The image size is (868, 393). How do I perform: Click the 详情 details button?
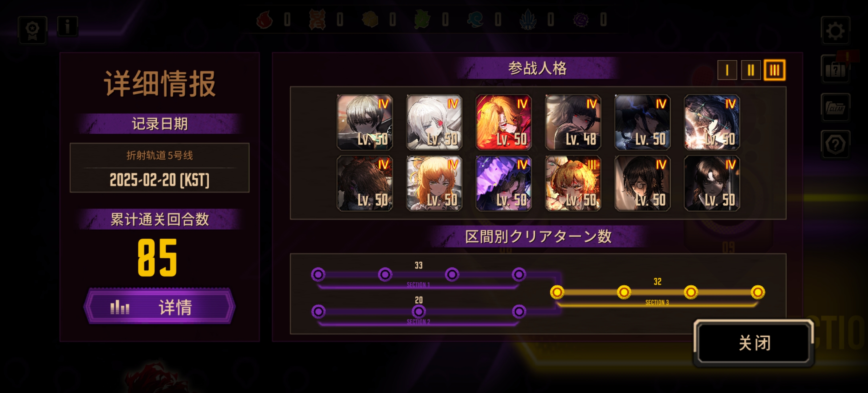[x=160, y=307]
